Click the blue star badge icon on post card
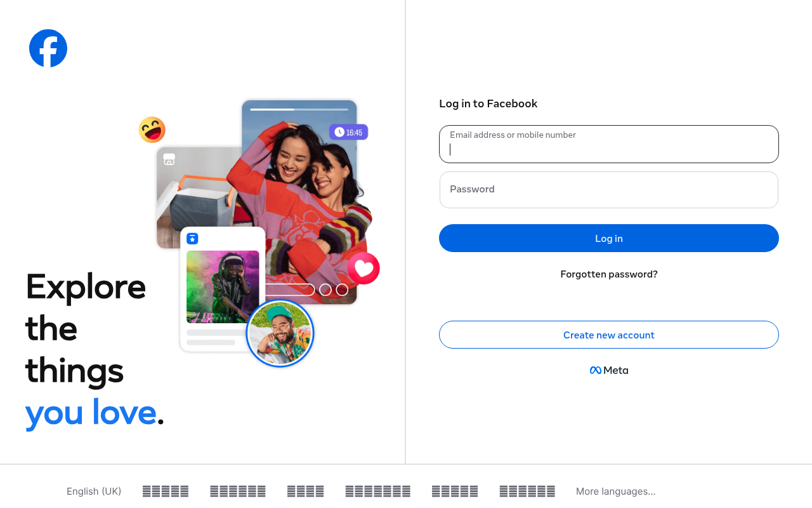812x508 pixels. pos(192,239)
